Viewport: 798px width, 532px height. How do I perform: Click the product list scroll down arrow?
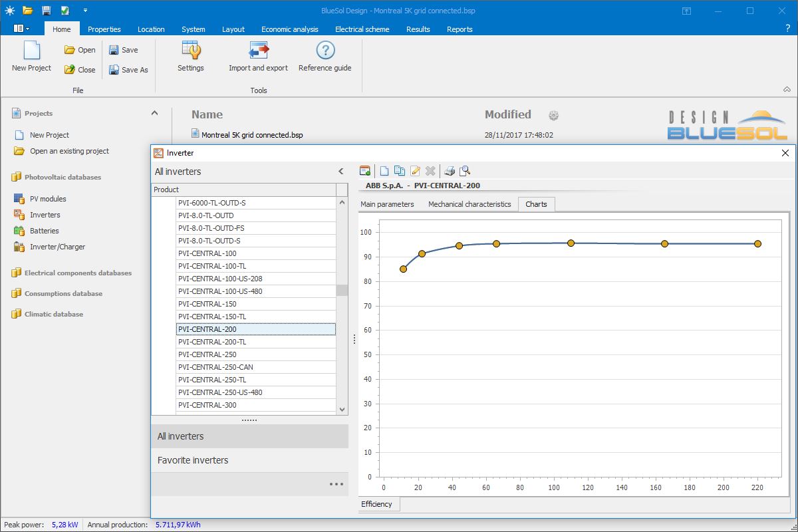342,410
